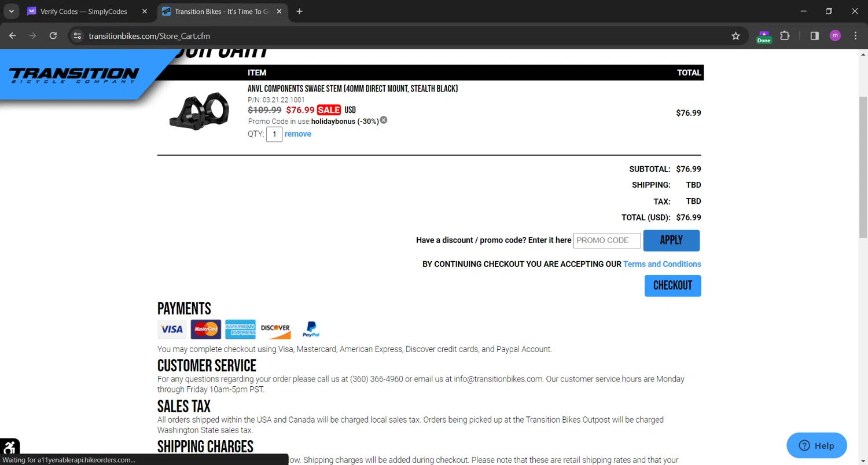This screenshot has height=465, width=868.
Task: Open the Terms and Conditions link
Action: (x=662, y=264)
